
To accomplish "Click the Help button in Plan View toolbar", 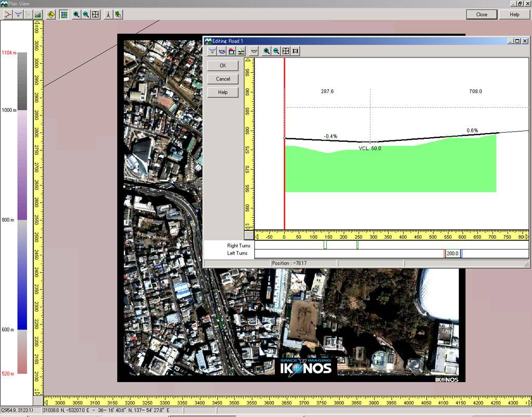I will coord(514,15).
